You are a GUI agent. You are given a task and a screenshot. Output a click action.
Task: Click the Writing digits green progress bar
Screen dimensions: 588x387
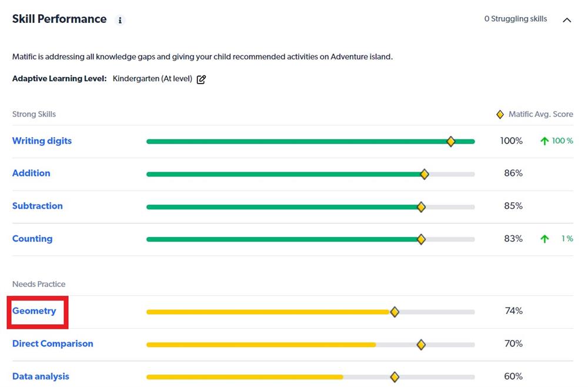point(294,141)
